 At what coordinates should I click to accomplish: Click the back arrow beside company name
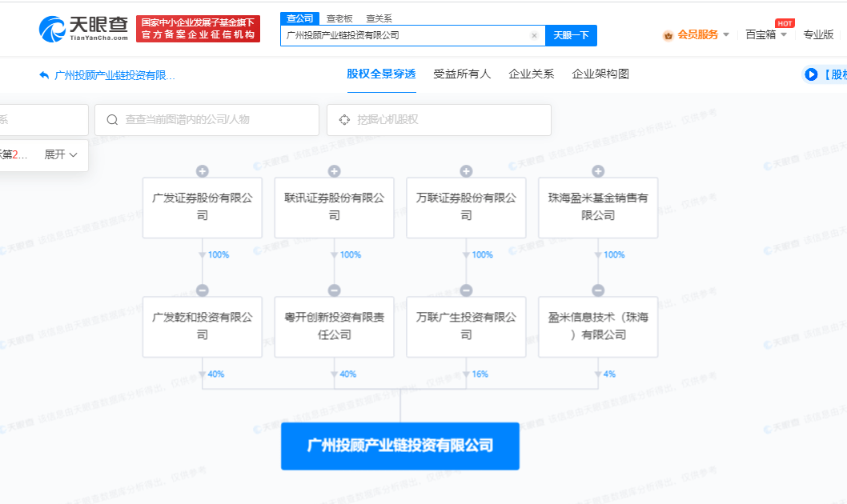pos(44,75)
